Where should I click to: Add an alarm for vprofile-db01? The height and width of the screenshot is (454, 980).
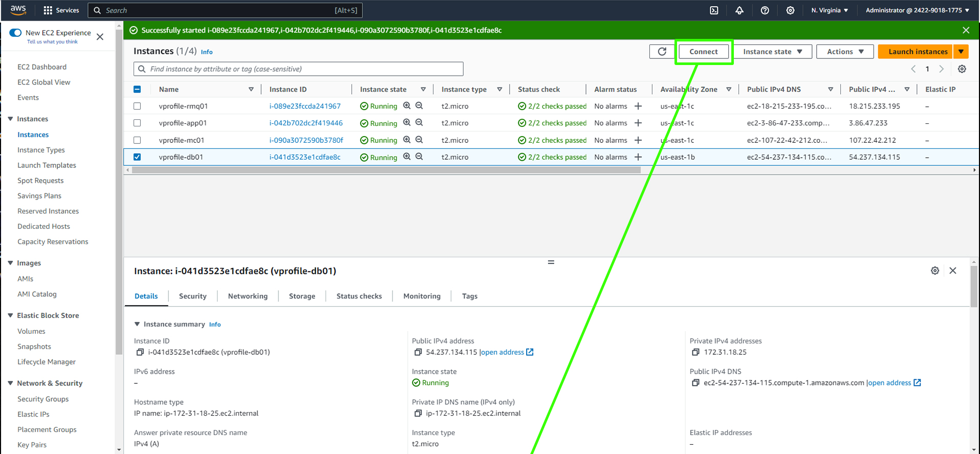click(x=638, y=157)
